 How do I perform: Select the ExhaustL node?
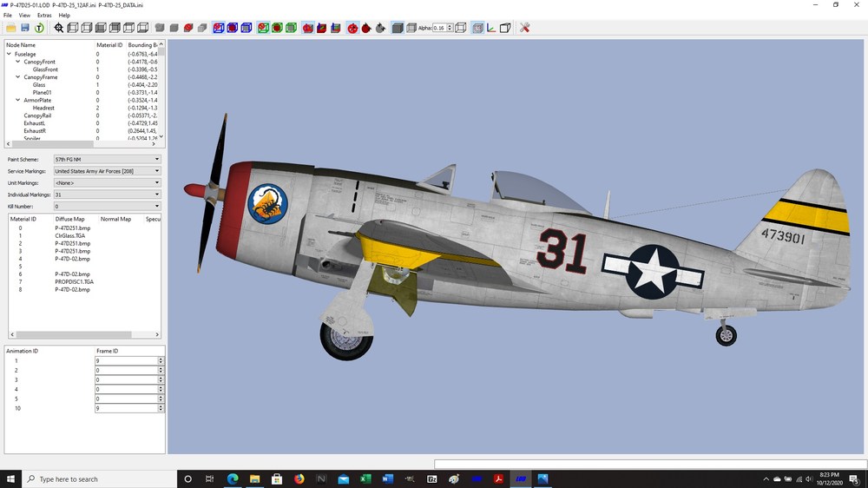click(35, 123)
